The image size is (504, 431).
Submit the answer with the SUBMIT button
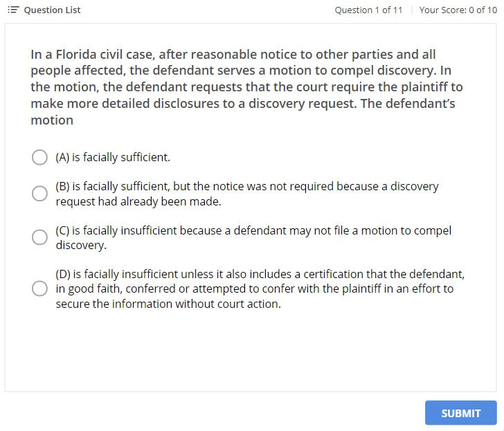460,413
